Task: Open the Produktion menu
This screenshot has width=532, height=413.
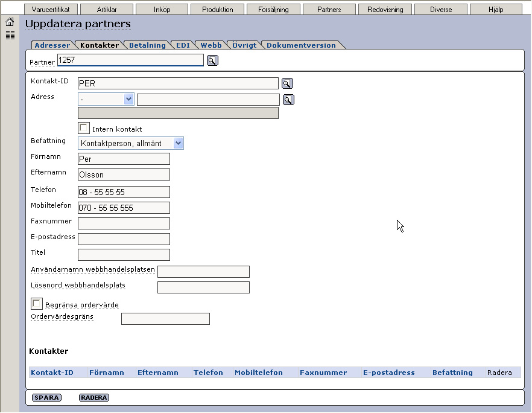Action: pyautogui.click(x=218, y=10)
